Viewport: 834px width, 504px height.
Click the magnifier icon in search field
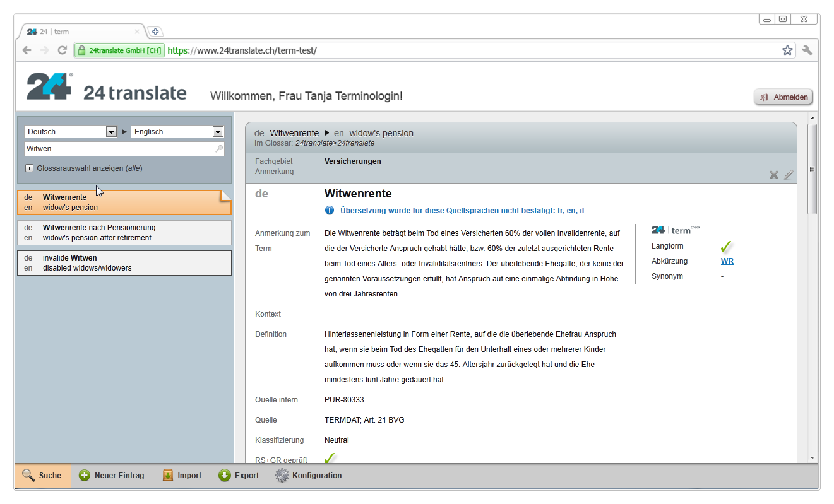218,149
